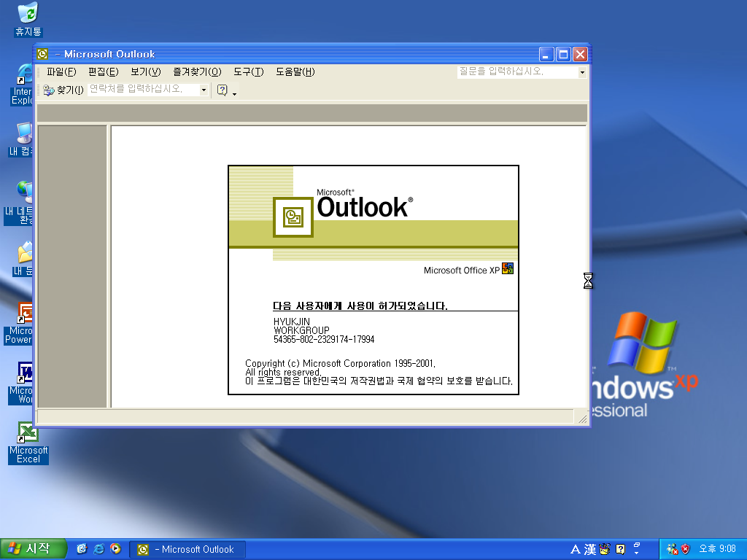Click the WORKGROUP text
747x560 pixels.
(x=301, y=330)
